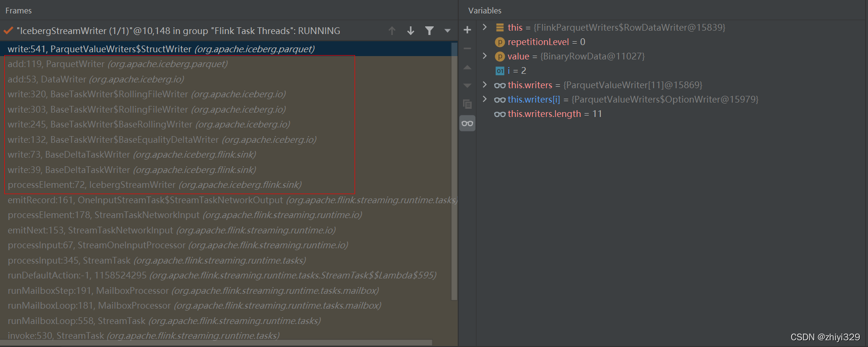This screenshot has width=868, height=347.
Task: Click Frames list vertical scrollbar
Action: click(454, 171)
